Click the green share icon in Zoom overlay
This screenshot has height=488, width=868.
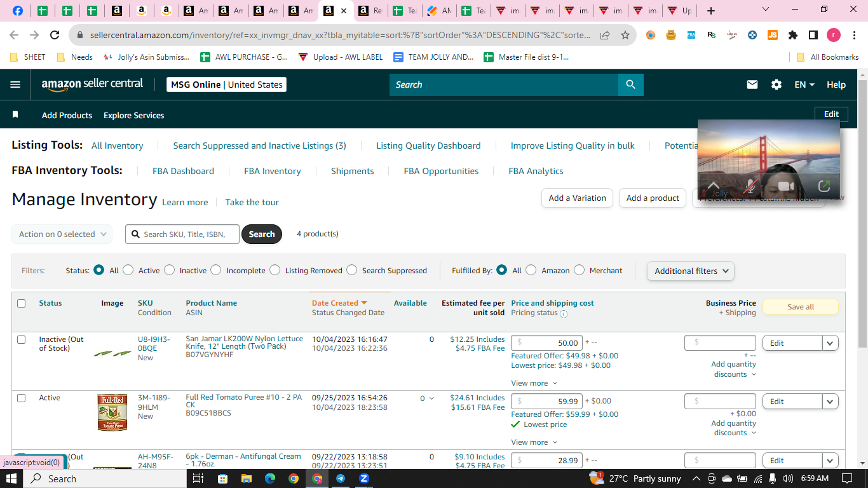pos(824,186)
